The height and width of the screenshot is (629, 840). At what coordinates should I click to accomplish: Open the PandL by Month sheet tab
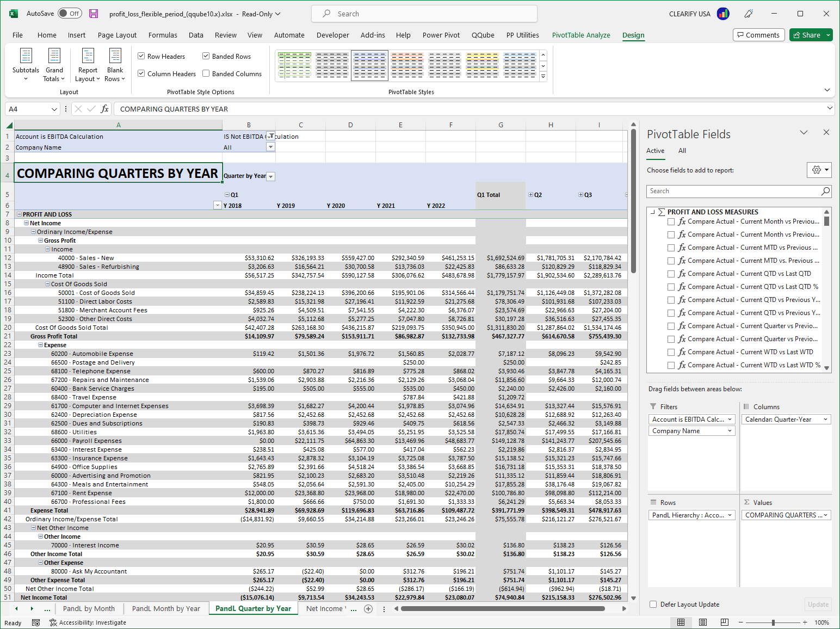coord(89,608)
